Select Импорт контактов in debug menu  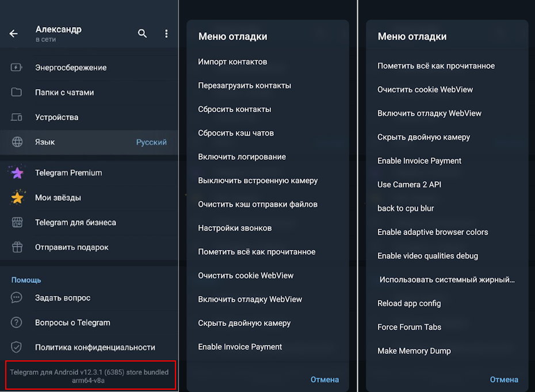[232, 62]
